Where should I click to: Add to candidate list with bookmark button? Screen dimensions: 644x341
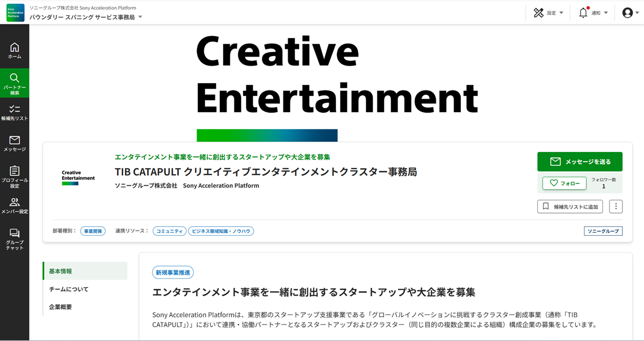point(570,207)
